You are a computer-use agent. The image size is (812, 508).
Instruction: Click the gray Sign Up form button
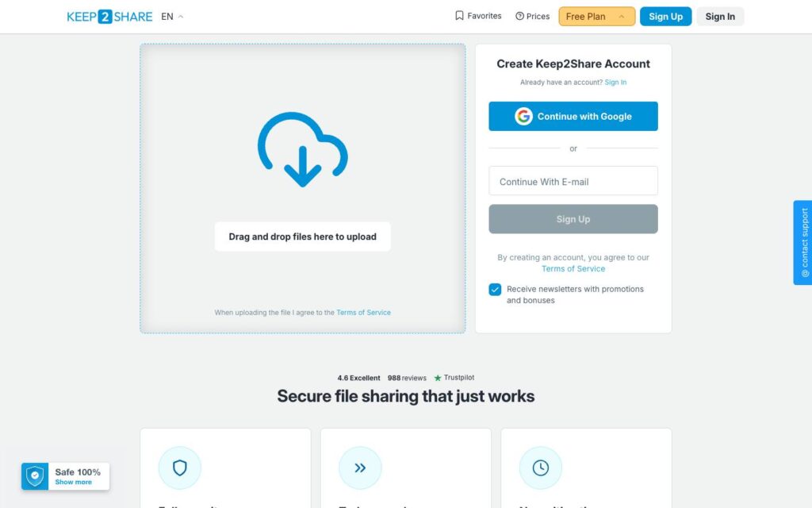pyautogui.click(x=573, y=219)
